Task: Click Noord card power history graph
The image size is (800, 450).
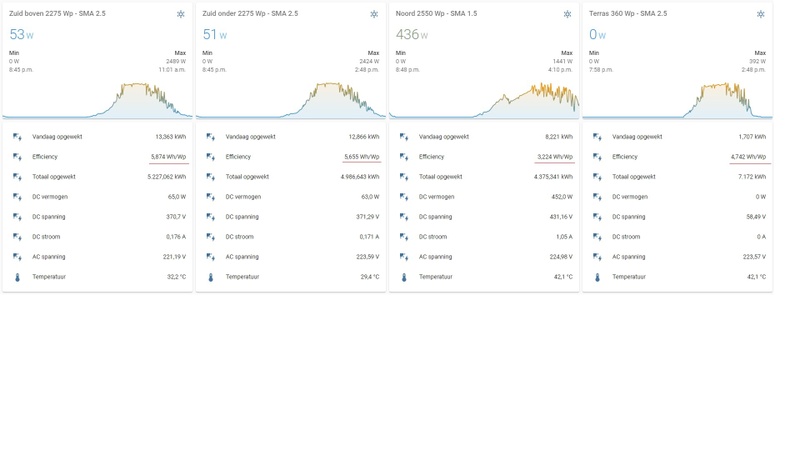Action: pyautogui.click(x=484, y=100)
